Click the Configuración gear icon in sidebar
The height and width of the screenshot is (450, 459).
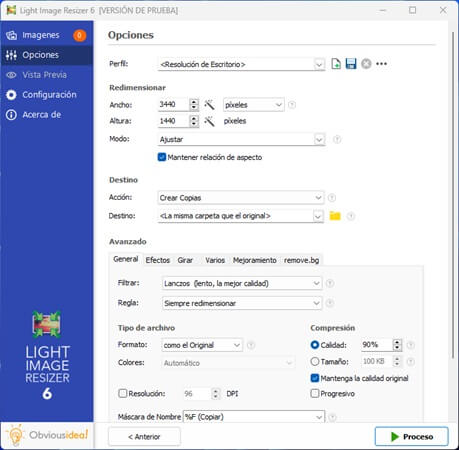pyautogui.click(x=11, y=95)
